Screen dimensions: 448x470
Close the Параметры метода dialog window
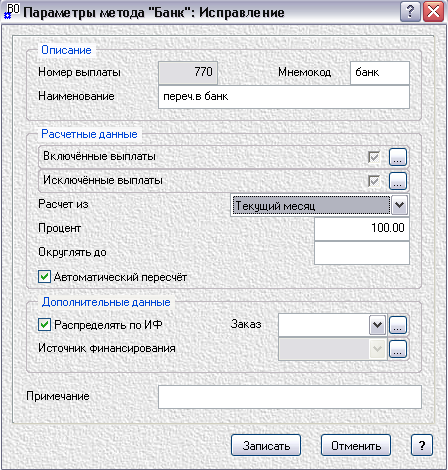pyautogui.click(x=433, y=12)
